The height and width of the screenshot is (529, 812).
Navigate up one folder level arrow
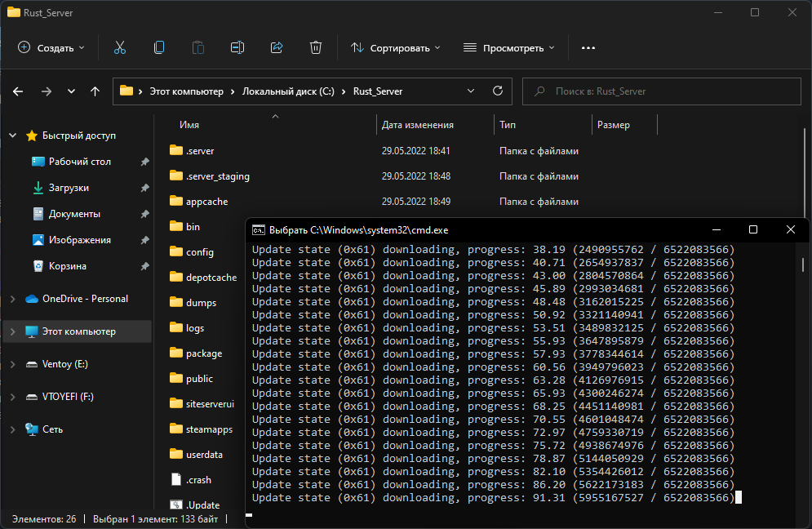pyautogui.click(x=95, y=91)
